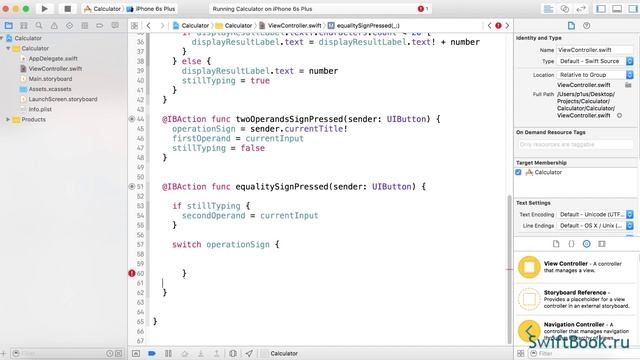
Task: Open the Line Endings dropdown
Action: pos(595,225)
